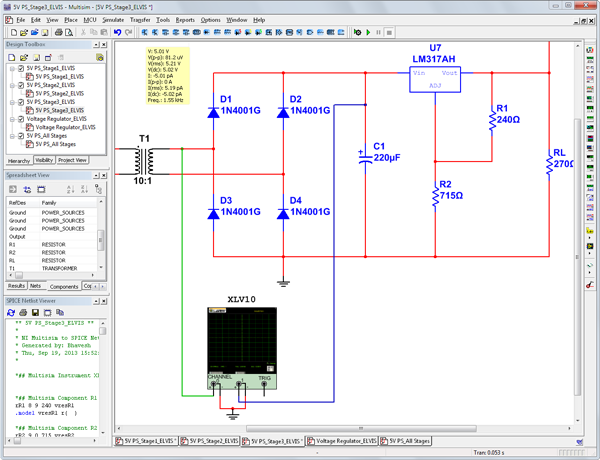
Task: Collapse the 5V PS_Stage3_ELVIS tree node
Action: click(11, 102)
